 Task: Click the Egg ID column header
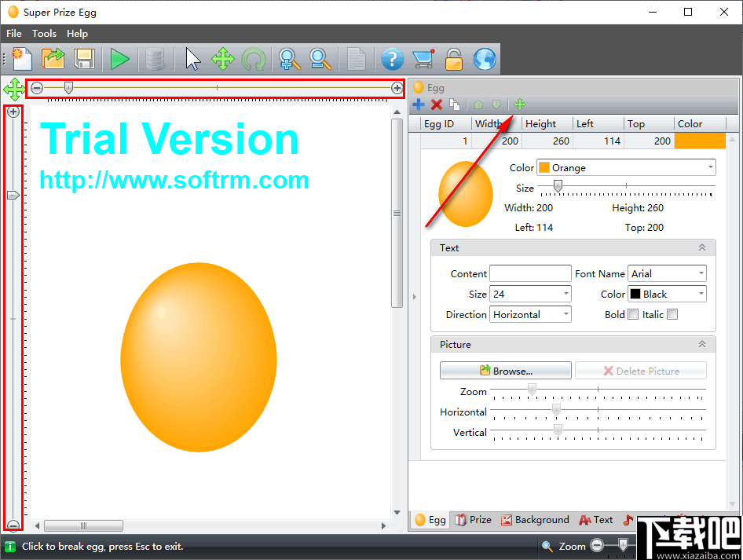[445, 124]
